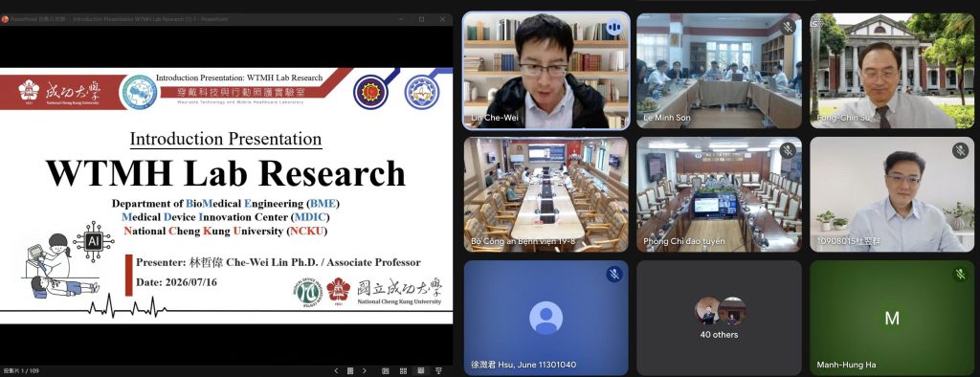Start the Slide Show from status bar
The image size is (980, 377).
(x=438, y=370)
